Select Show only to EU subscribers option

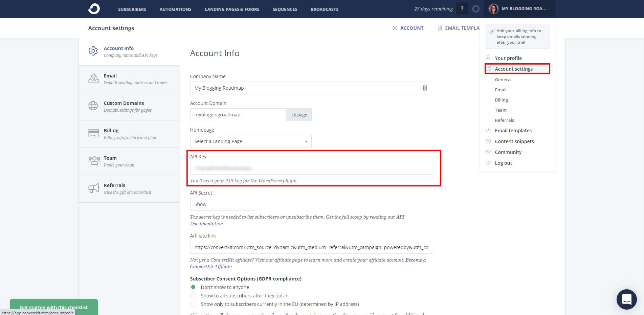click(x=193, y=304)
